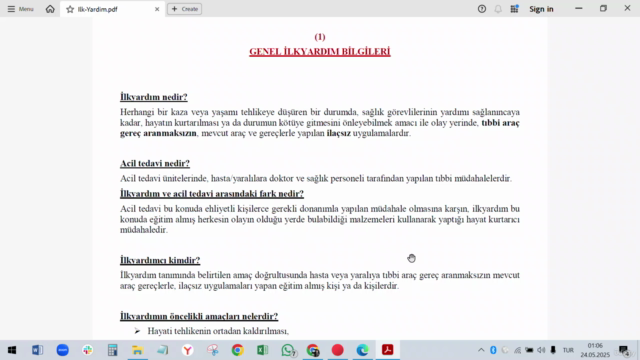640x360 pixels.
Task: Click the heading İlkyardımın öncelikli amaçları nelerdir?
Action: click(x=199, y=316)
